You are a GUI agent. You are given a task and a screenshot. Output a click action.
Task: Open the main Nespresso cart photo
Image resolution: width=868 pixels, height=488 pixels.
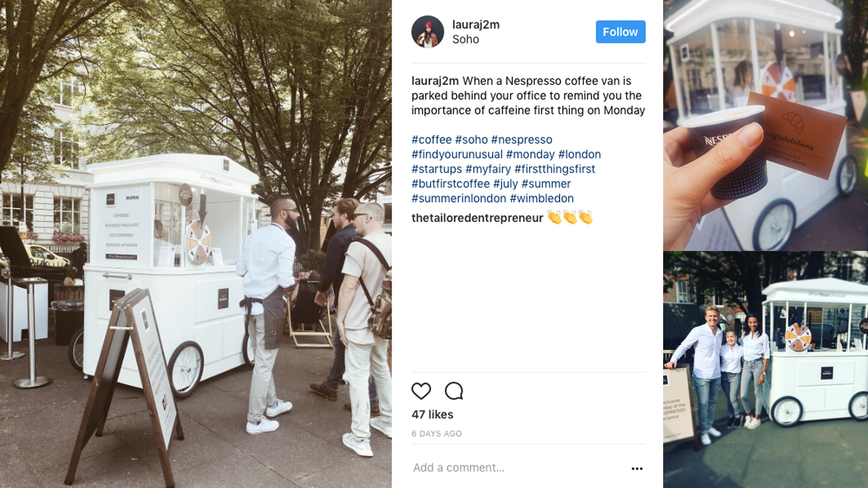click(x=196, y=244)
